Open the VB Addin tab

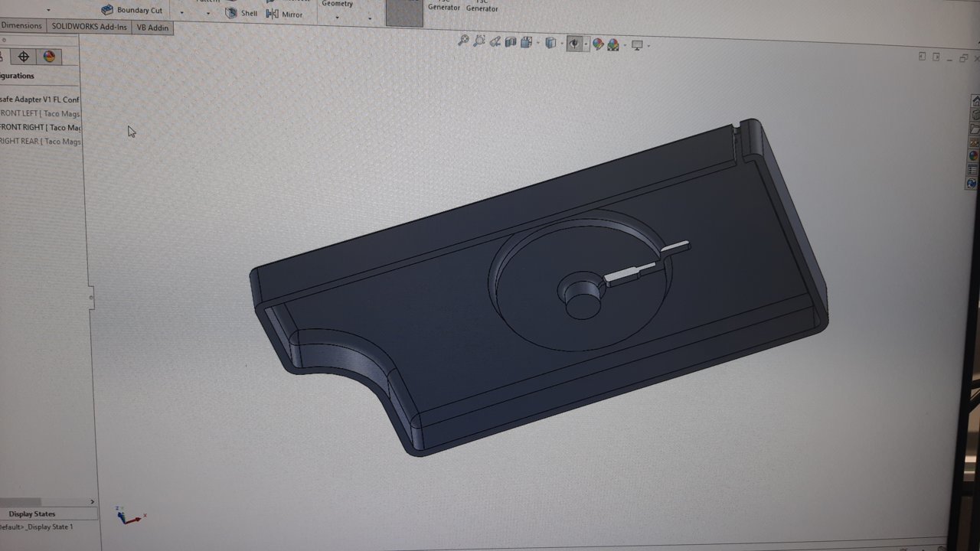152,28
